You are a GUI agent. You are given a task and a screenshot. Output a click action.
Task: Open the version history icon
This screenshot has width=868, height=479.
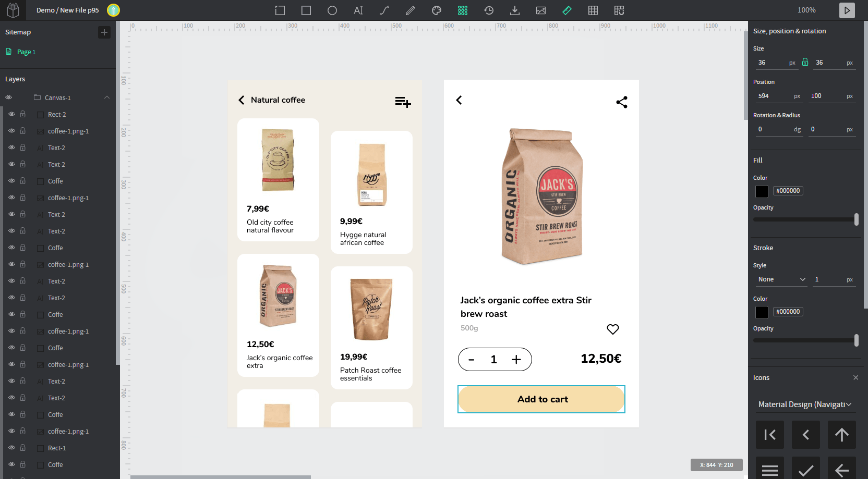point(489,10)
